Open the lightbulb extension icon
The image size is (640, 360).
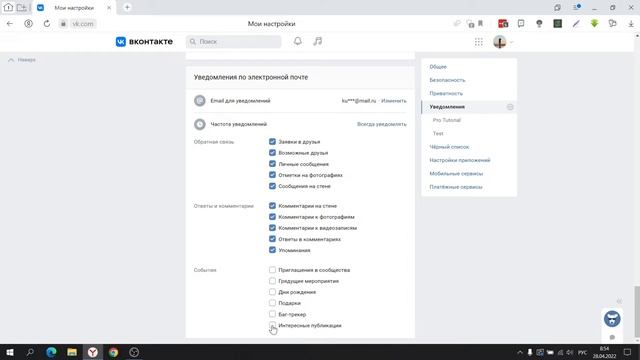(539, 24)
